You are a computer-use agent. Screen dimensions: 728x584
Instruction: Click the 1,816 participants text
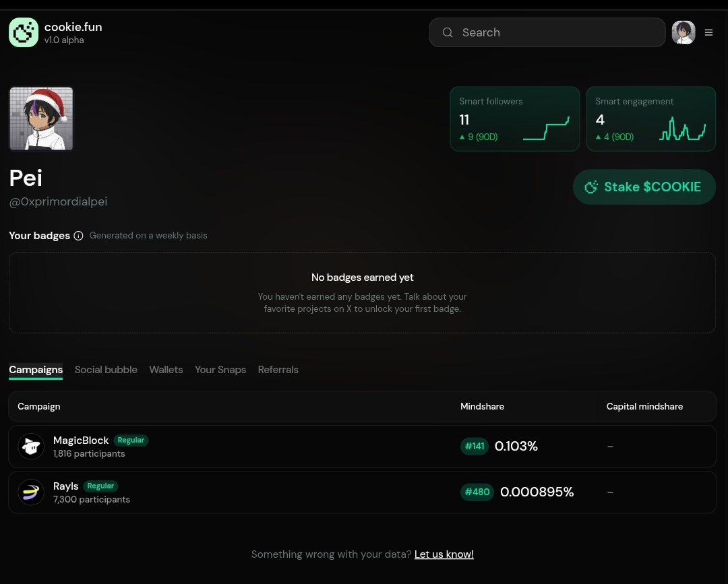point(89,453)
